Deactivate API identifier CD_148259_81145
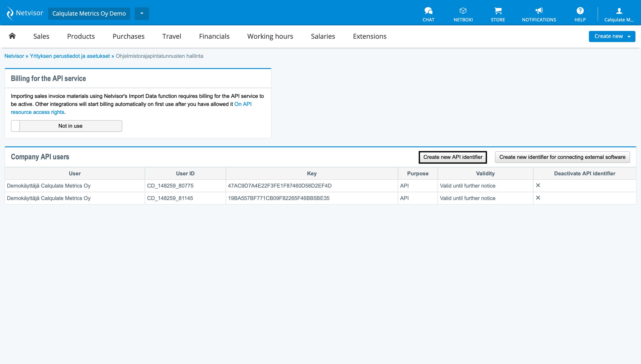Screen dimensions: 641x364 tap(538, 198)
